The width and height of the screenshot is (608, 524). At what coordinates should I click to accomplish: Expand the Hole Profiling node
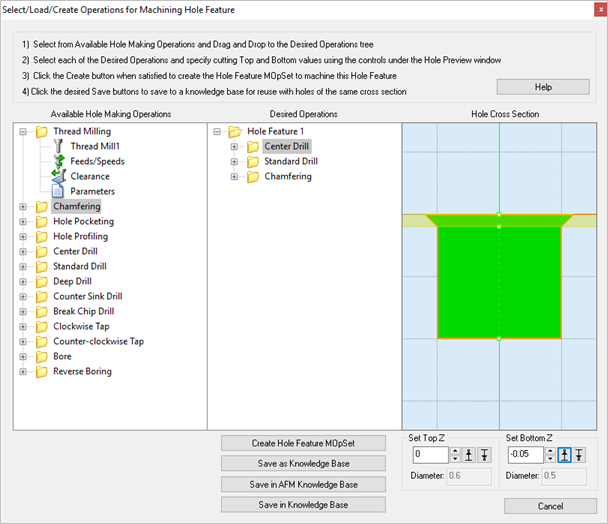(x=23, y=237)
